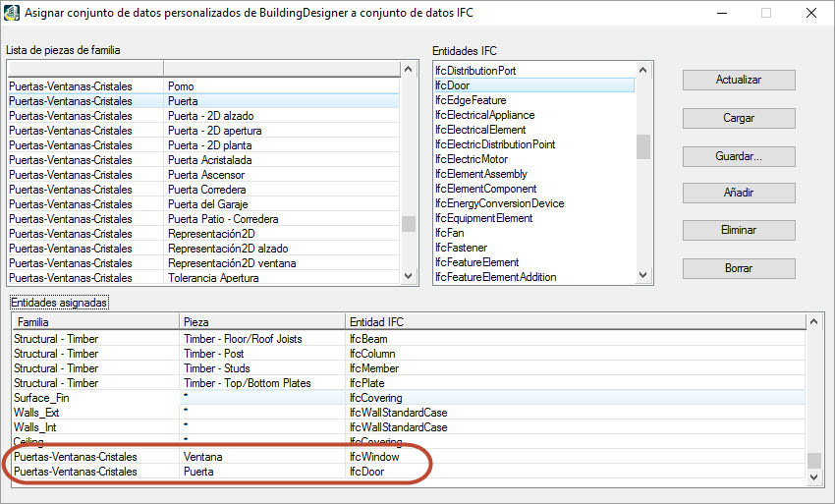This screenshot has height=504, width=835.
Task: Select IfcDistributionPort entity
Action: 534,71
